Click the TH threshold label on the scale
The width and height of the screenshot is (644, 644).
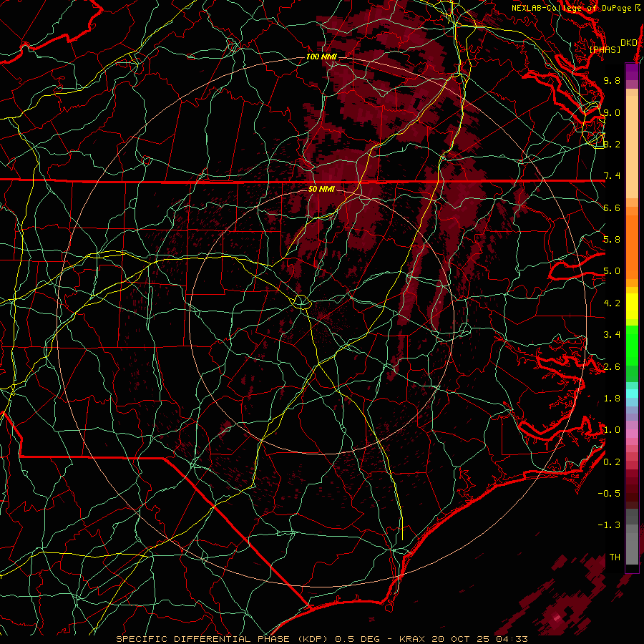(x=615, y=557)
